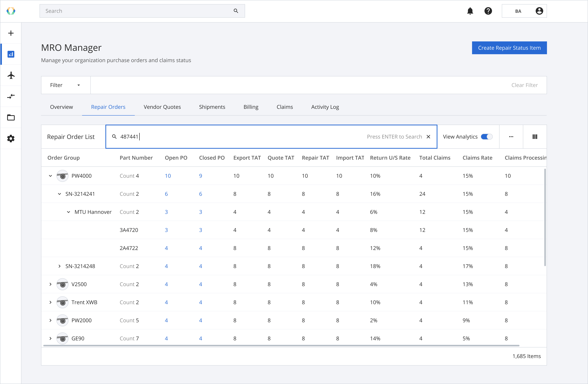Open PW4000 Closed PO link 9
Screen dimensions: 588x384
click(x=200, y=176)
